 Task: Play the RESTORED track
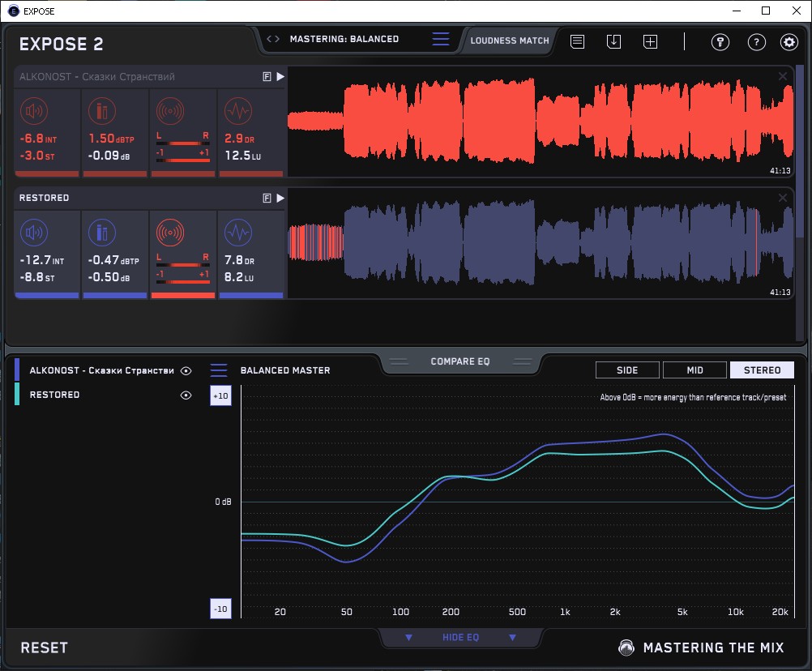click(280, 198)
